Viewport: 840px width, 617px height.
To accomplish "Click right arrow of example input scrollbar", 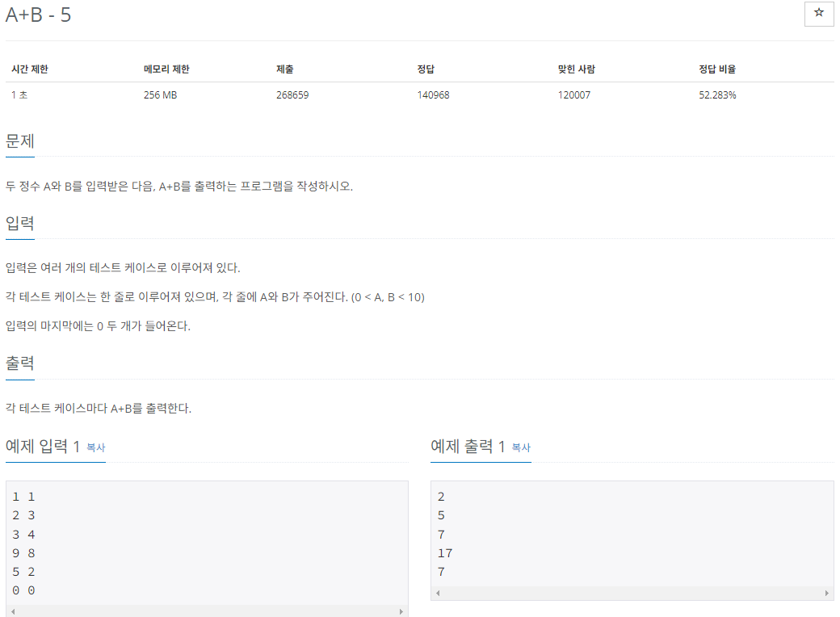I will coord(401,611).
